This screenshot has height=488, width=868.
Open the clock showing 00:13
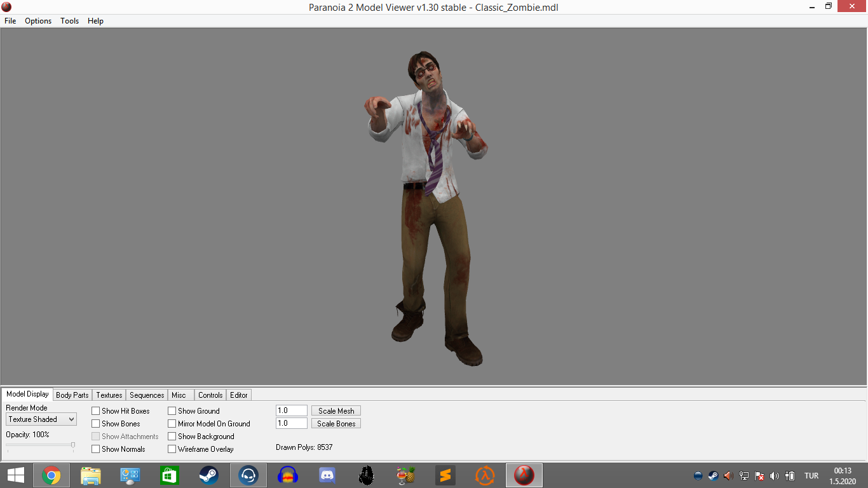tap(843, 475)
